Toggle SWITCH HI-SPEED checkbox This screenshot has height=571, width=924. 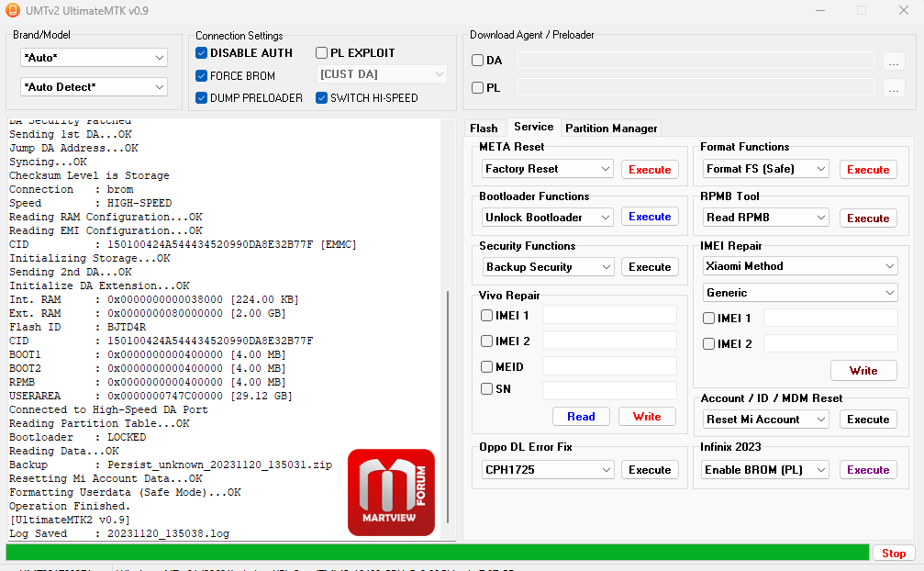[322, 98]
